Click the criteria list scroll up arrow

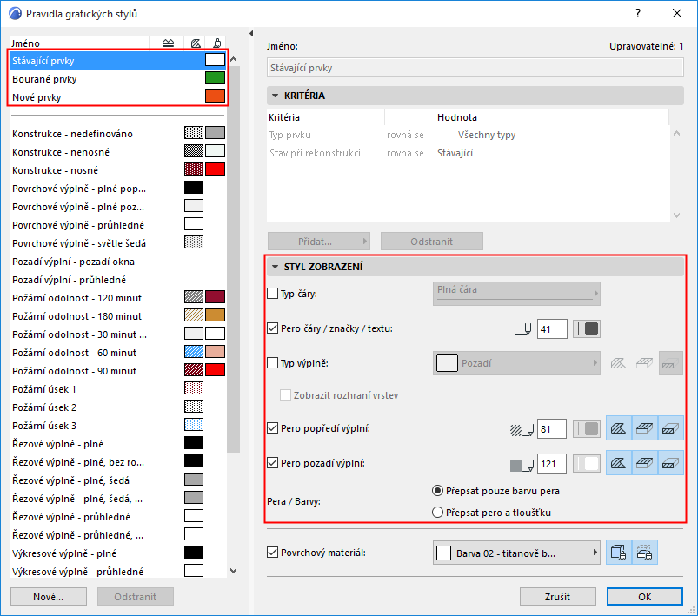[676, 133]
